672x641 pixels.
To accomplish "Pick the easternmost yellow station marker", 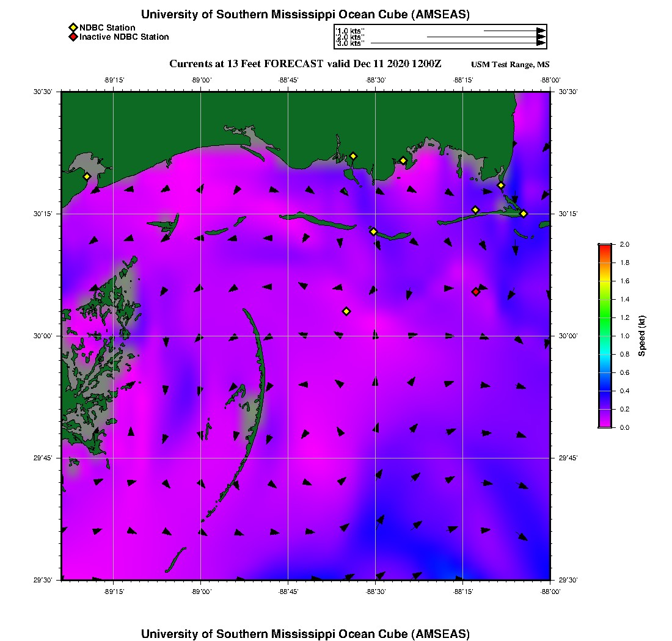I will point(524,213).
